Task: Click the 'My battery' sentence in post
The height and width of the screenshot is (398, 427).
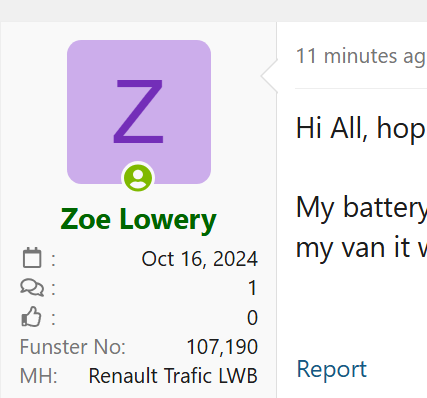Action: click(361, 207)
